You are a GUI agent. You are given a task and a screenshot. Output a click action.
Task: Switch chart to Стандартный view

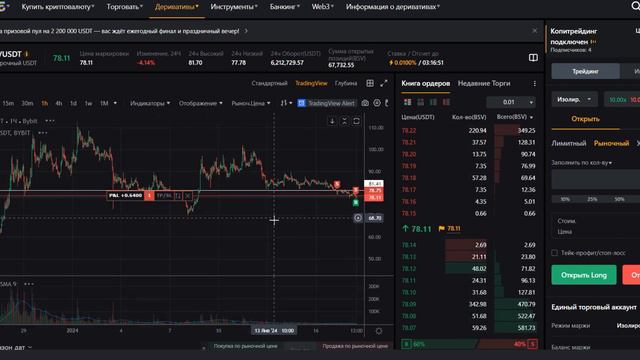269,83
